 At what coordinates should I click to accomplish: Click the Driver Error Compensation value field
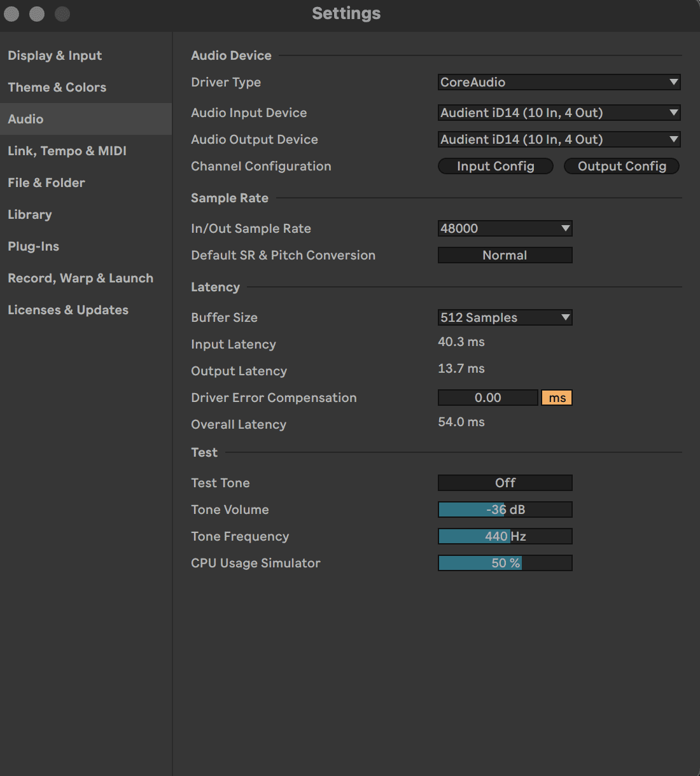487,398
